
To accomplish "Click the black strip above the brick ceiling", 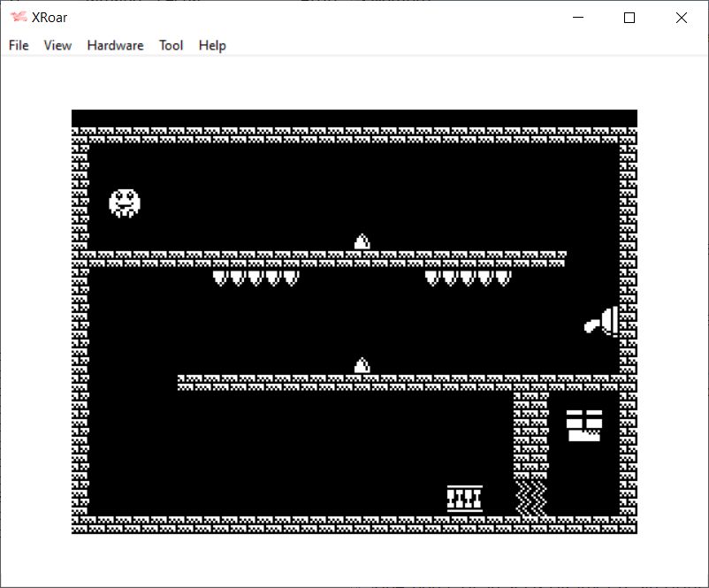I will [354, 118].
